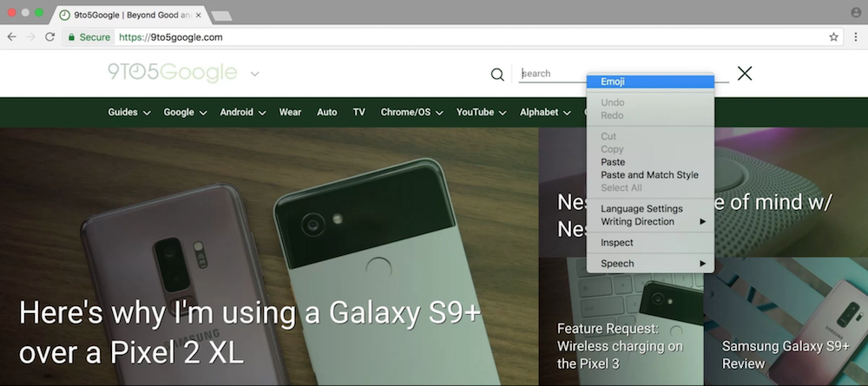Open the Feature Request wireless charging article
Screen dimensions: 868x386
(620, 346)
